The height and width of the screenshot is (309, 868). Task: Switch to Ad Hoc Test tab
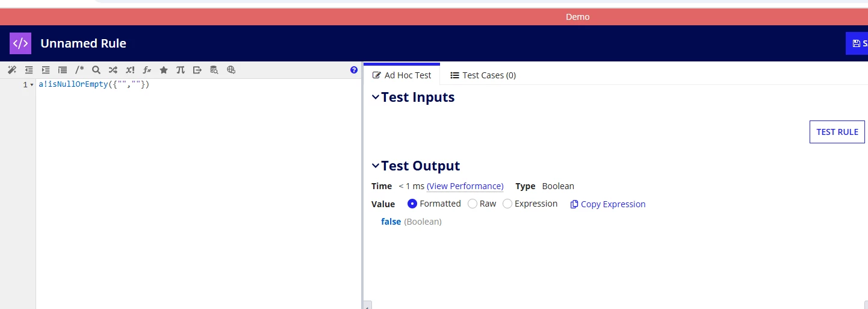pos(402,75)
